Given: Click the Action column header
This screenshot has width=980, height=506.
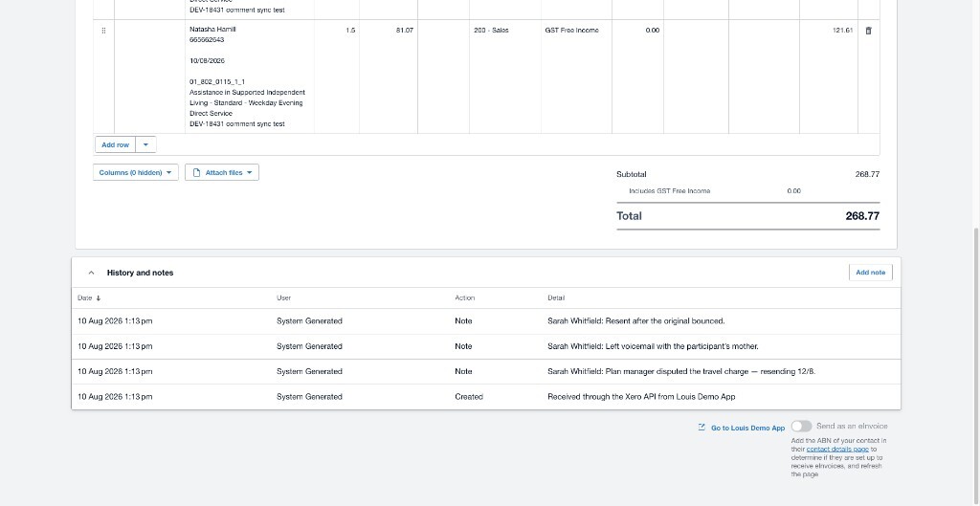Looking at the screenshot, I should pos(464,298).
